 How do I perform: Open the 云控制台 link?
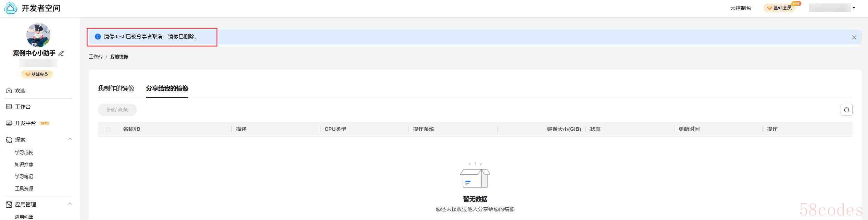point(740,8)
